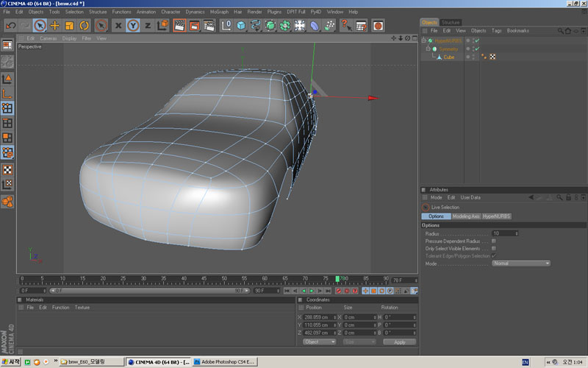Switch to the Structure tab
This screenshot has width=588, height=368.
(x=451, y=22)
